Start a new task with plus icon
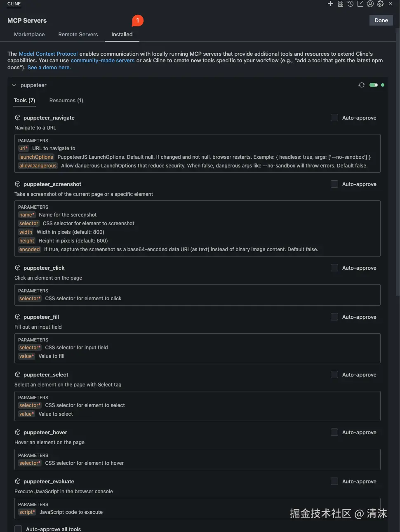This screenshot has height=532, width=400. [330, 4]
